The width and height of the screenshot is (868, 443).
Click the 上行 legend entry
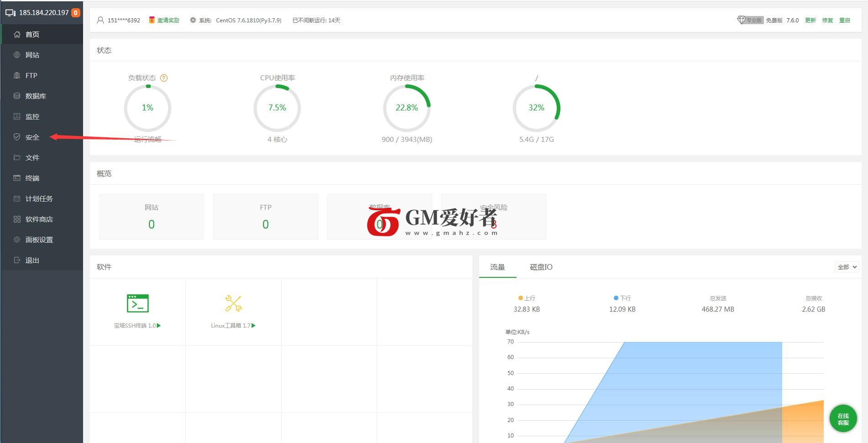(x=527, y=298)
